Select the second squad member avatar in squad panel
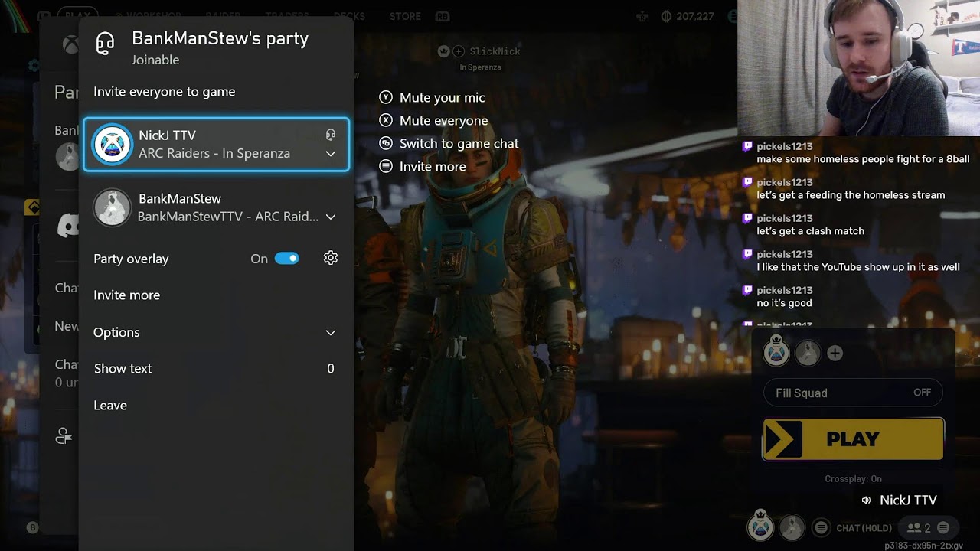The image size is (980, 551). [807, 353]
